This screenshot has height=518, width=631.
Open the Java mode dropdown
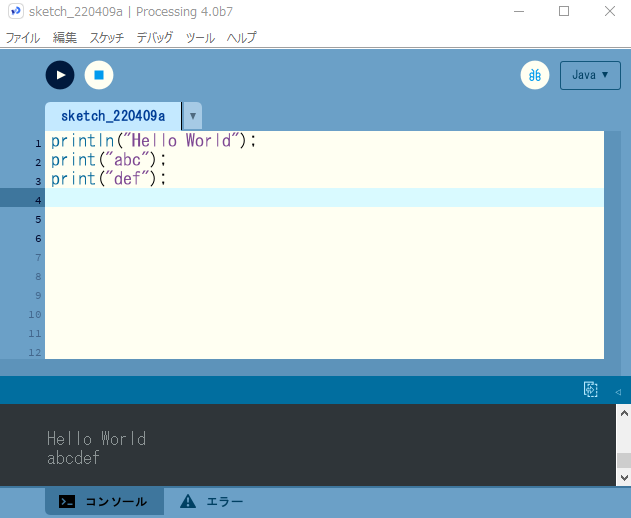coord(590,75)
